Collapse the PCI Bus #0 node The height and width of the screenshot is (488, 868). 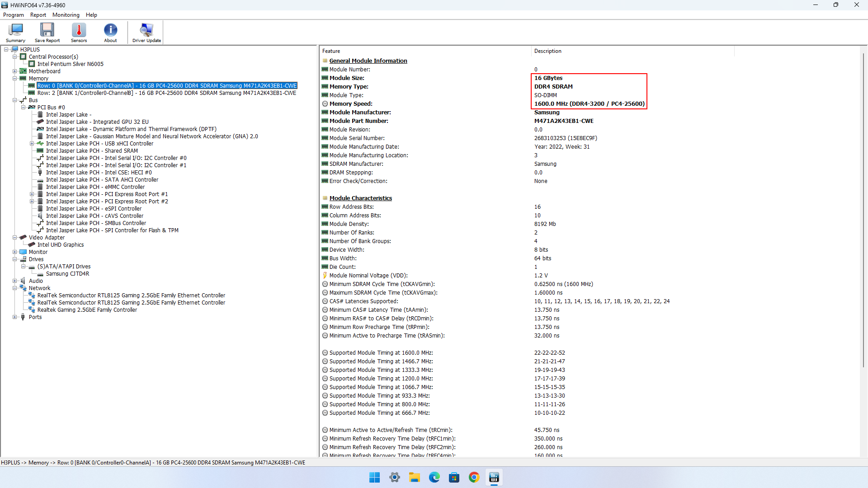(x=24, y=108)
